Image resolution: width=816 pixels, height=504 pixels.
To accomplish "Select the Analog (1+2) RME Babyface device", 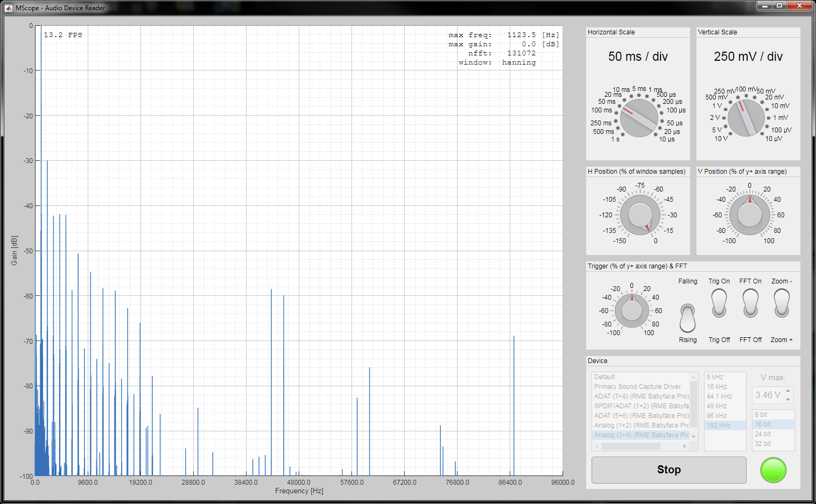I will (x=637, y=425).
